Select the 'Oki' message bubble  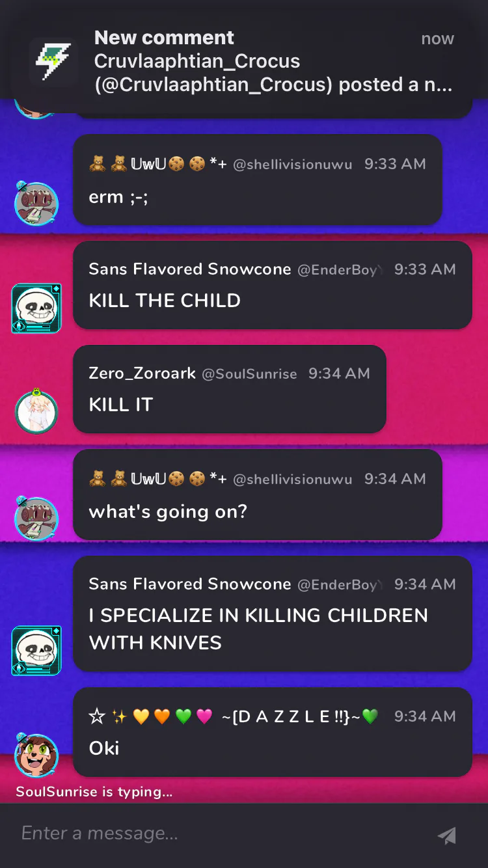tap(273, 732)
